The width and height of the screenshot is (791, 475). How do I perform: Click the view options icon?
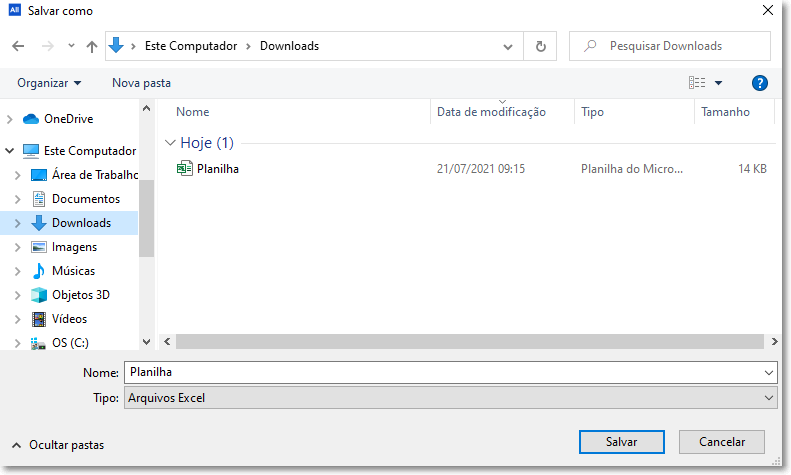pyautogui.click(x=697, y=83)
